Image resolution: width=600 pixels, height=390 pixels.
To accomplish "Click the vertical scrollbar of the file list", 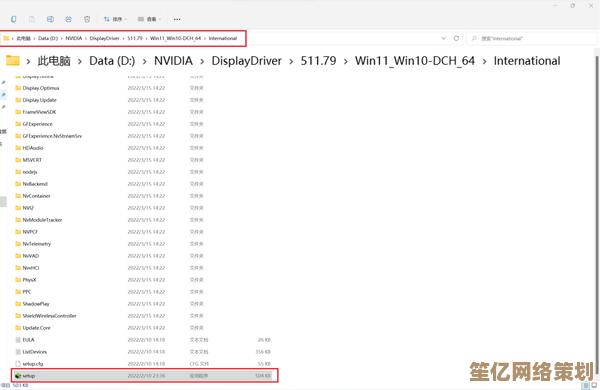I will (x=596, y=214).
